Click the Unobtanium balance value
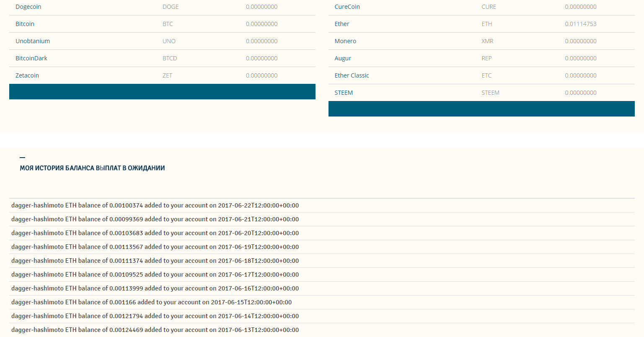 (261, 41)
